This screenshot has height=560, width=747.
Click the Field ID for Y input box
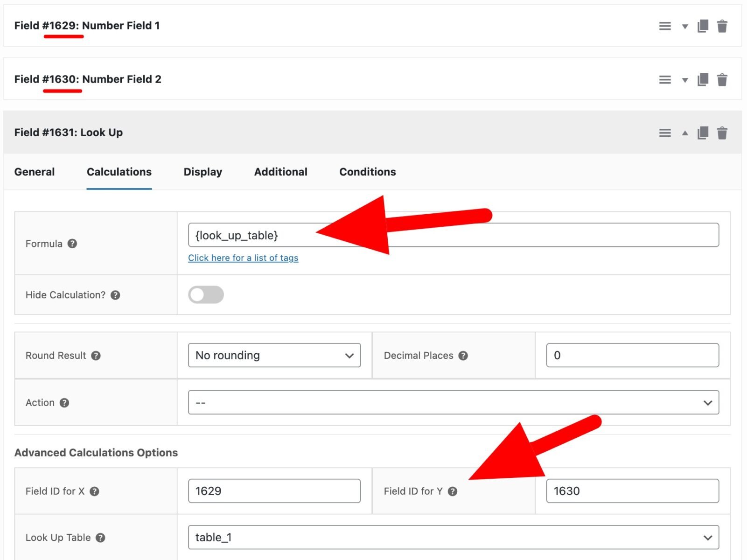pyautogui.click(x=632, y=490)
